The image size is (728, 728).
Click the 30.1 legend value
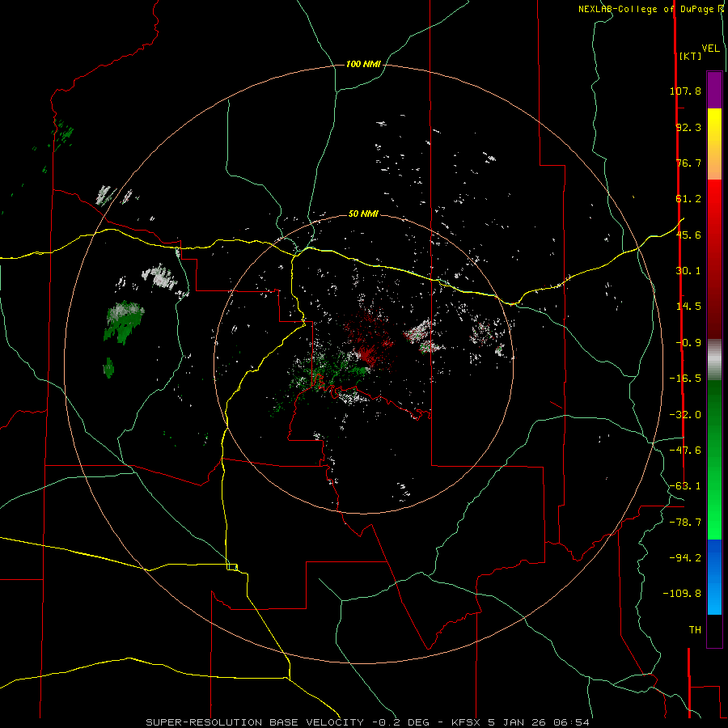coord(688,271)
